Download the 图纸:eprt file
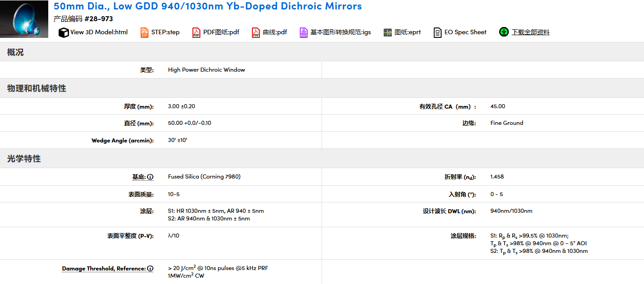 pos(408,32)
